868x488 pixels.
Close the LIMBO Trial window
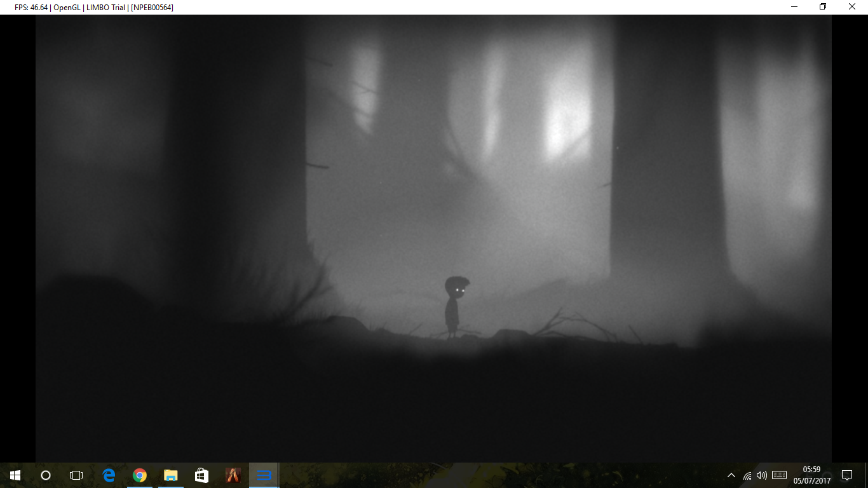click(x=853, y=7)
